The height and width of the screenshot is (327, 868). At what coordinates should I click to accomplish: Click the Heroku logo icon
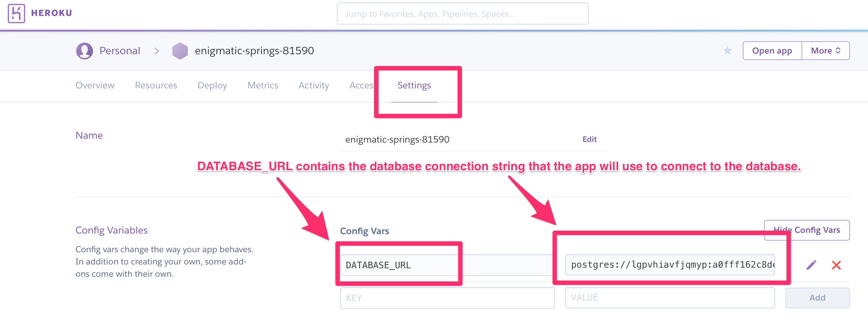click(x=16, y=14)
